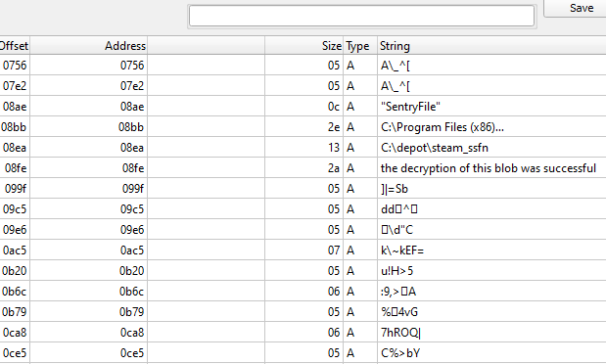Select the string C%>bY row
Image resolution: width=606 pixels, height=364 pixels.
point(303,352)
